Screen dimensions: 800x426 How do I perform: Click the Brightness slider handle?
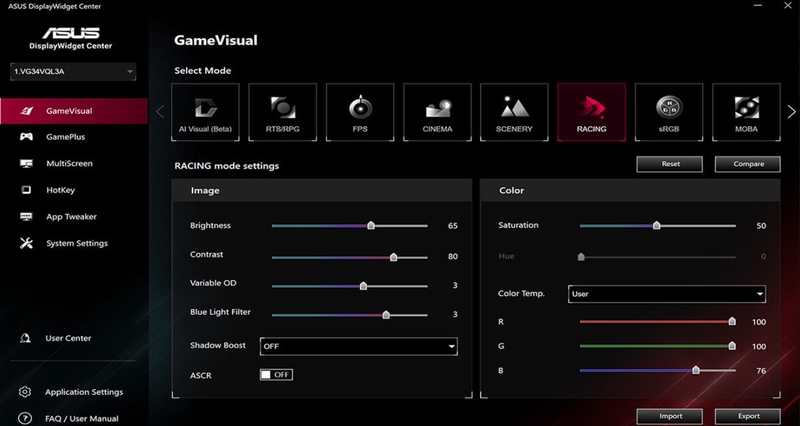(x=371, y=225)
